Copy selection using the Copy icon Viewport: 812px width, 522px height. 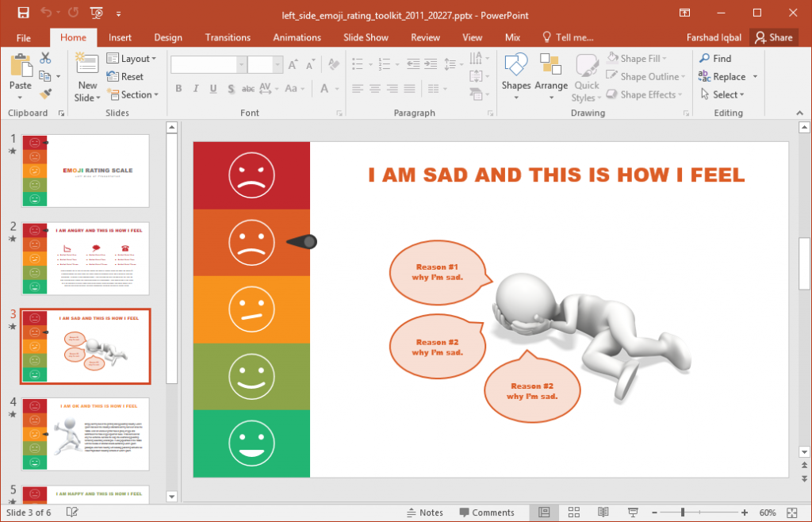[45, 76]
